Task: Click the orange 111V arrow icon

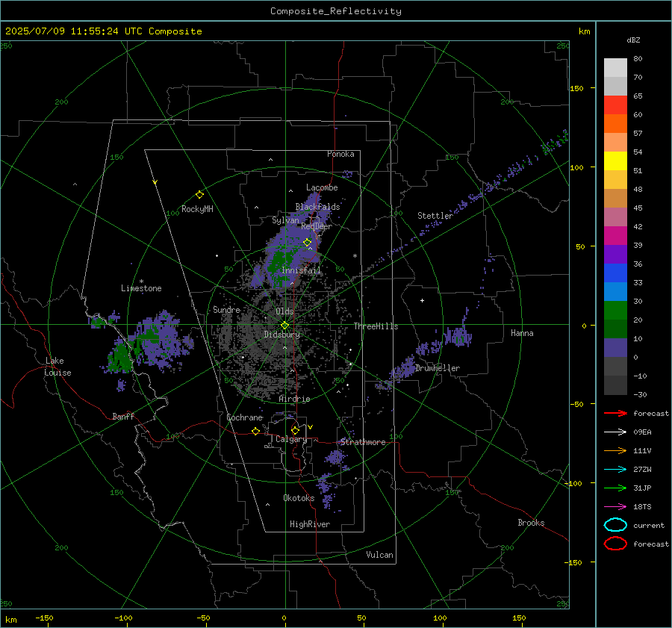Action: click(615, 450)
